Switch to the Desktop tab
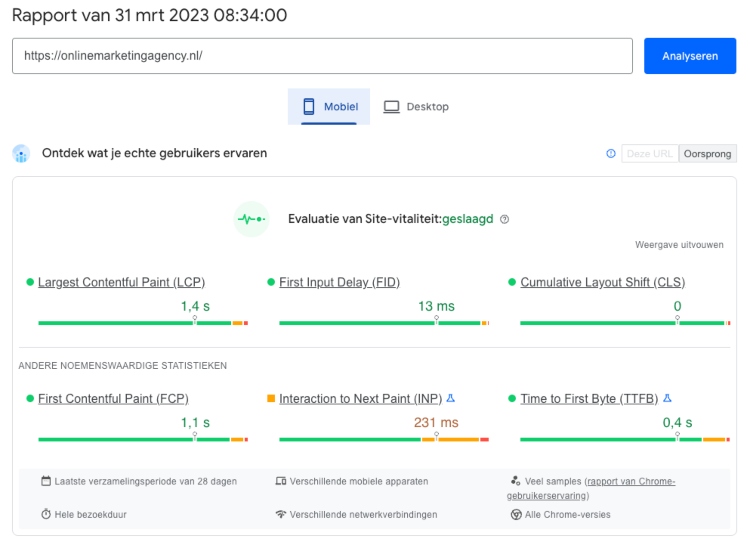750x545 pixels. (416, 107)
